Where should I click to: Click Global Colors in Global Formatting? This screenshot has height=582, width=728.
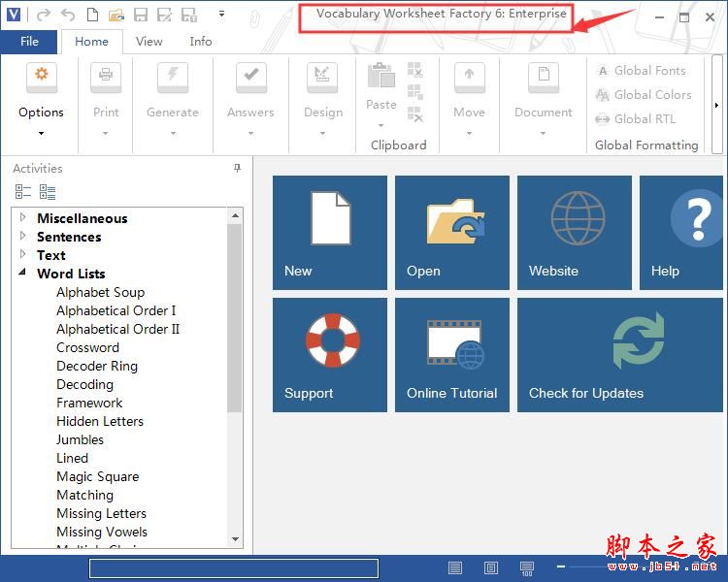pos(644,95)
